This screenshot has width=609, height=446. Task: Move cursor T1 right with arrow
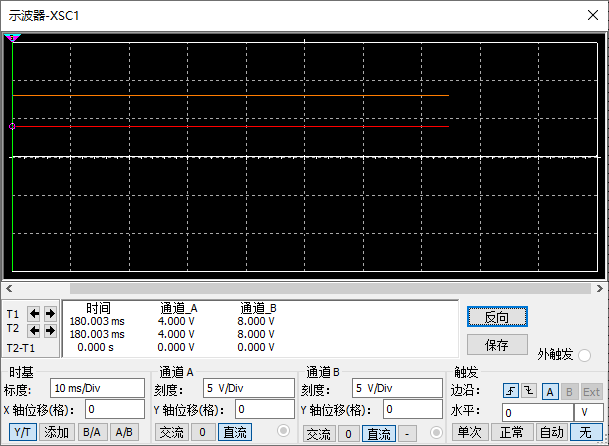[x=50, y=313]
